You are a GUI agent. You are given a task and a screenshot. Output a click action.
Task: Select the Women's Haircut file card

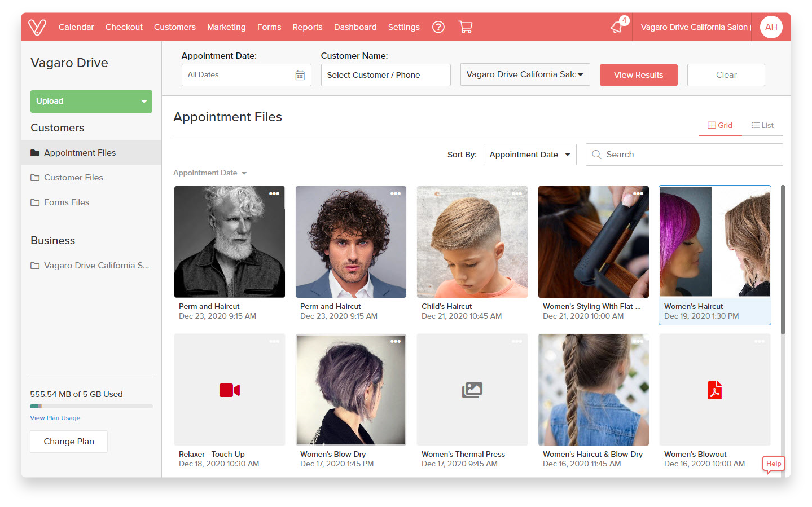(x=714, y=241)
